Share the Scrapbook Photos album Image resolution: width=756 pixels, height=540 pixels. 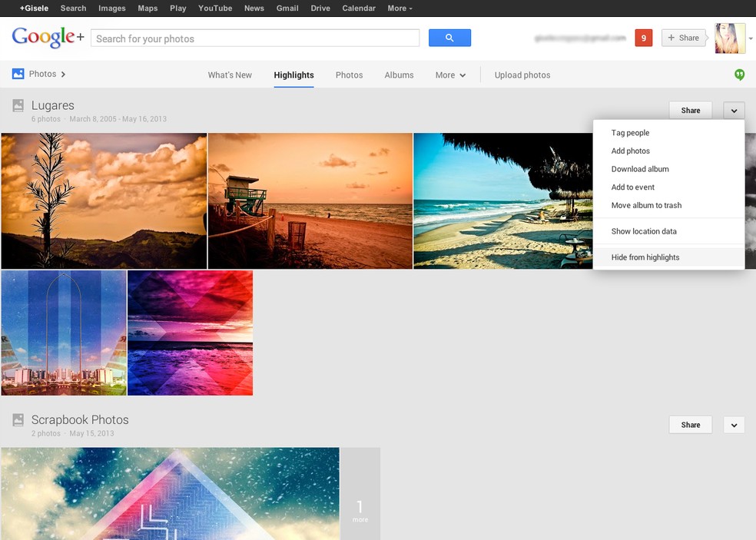click(691, 425)
